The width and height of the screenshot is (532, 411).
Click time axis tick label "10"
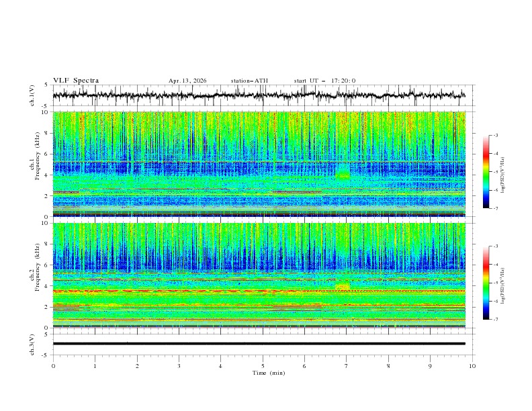click(x=472, y=366)
